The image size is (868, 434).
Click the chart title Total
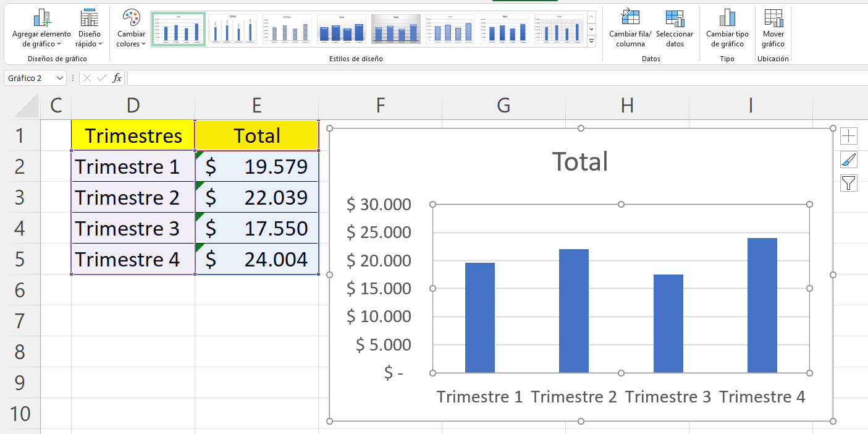(x=580, y=161)
